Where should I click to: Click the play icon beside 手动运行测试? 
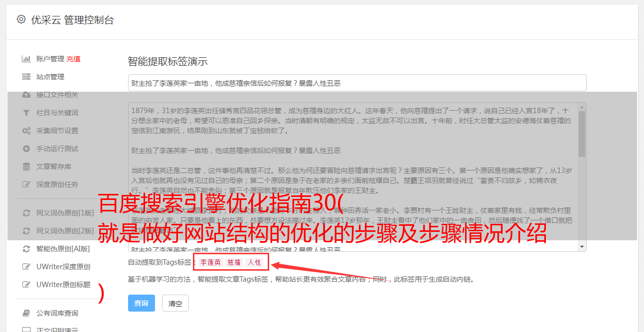coord(26,149)
